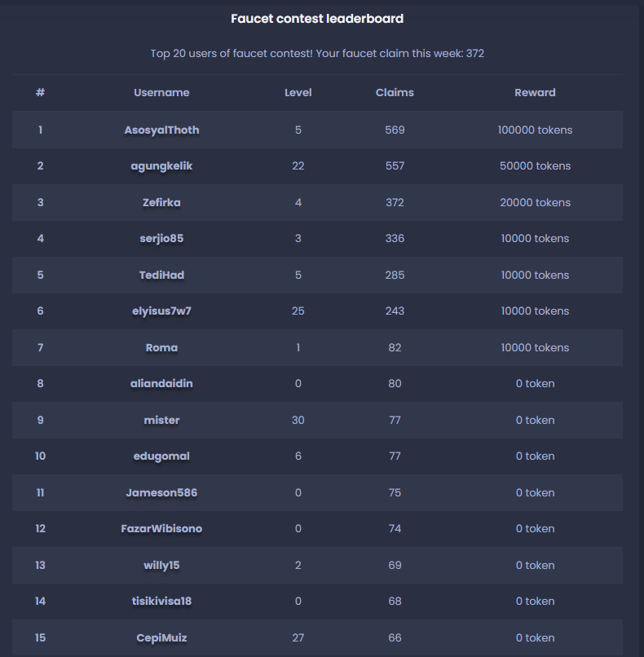
Task: Click the Reward column header
Action: click(535, 93)
